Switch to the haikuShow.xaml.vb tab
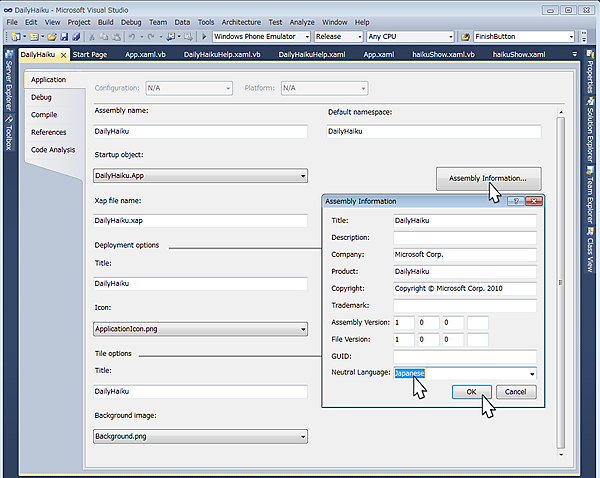Screen dimensions: 600x478 (444, 55)
